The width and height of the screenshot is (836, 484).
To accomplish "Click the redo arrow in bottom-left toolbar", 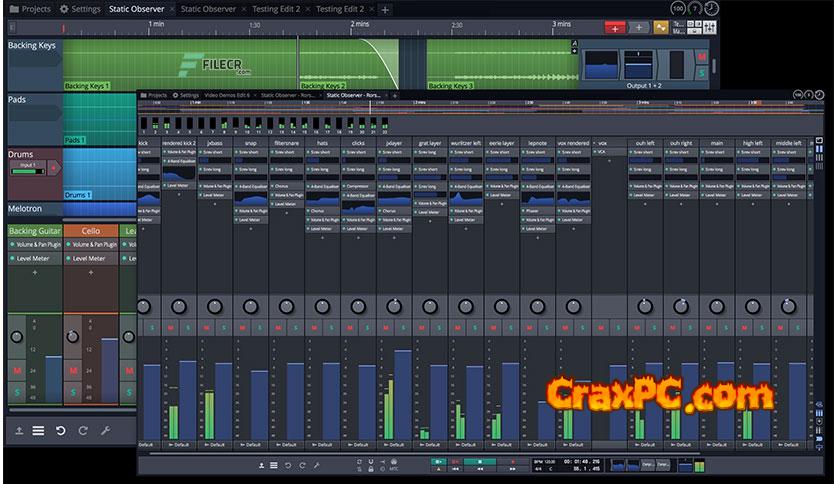I will coord(82,431).
